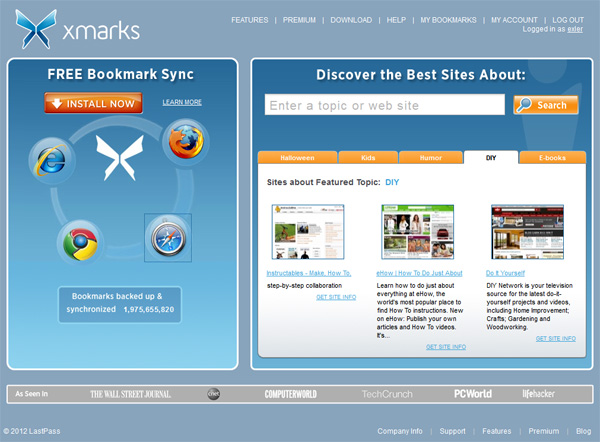Click the Chrome browser icon
Image resolution: width=600 pixels, height=442 pixels.
point(78,243)
